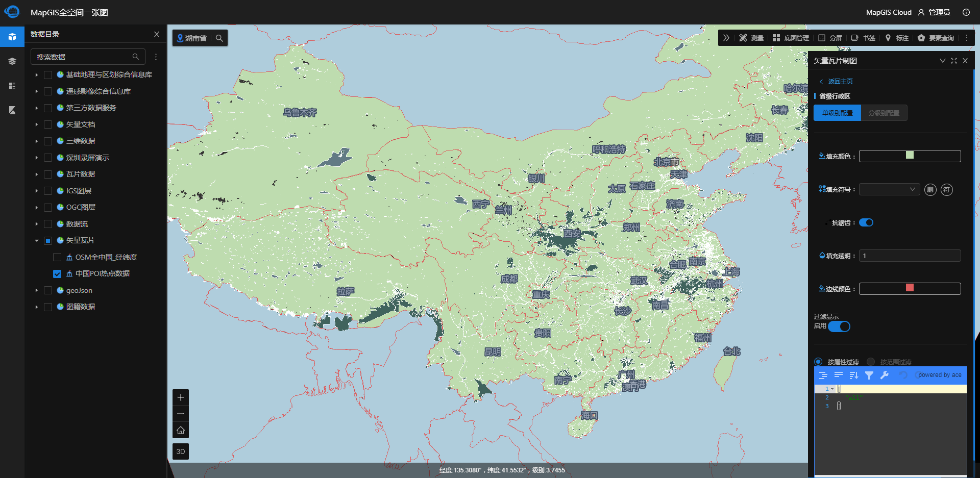Open the 填充颜色 fill color picker

(910, 156)
